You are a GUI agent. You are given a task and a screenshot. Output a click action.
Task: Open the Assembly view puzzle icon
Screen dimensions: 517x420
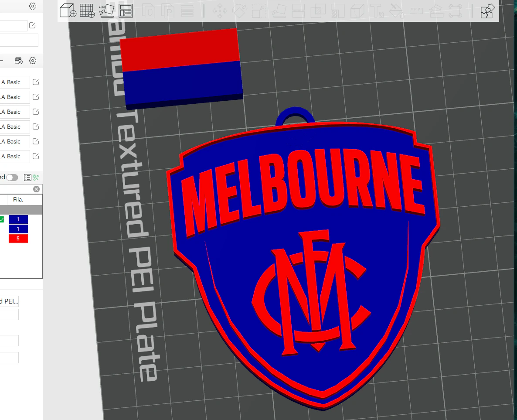pos(487,11)
